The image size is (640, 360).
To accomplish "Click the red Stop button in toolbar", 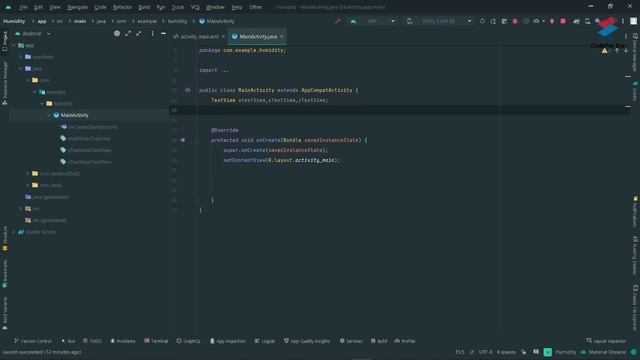I will (x=563, y=21).
